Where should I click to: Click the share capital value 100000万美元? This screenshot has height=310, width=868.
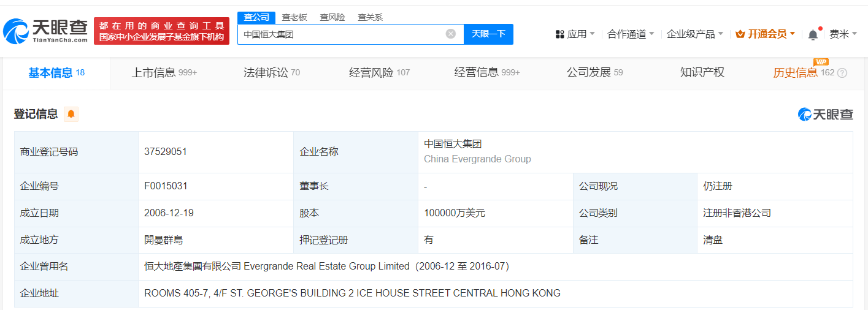tap(455, 213)
